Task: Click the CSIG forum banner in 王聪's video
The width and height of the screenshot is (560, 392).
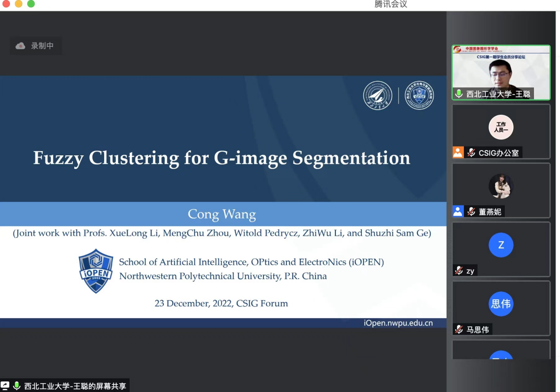Action: click(x=501, y=53)
